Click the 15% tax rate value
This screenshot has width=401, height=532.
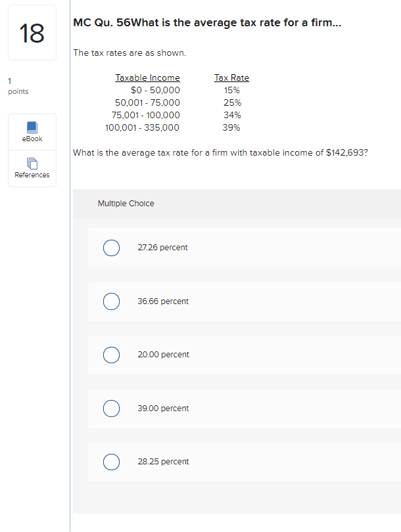pos(231,90)
